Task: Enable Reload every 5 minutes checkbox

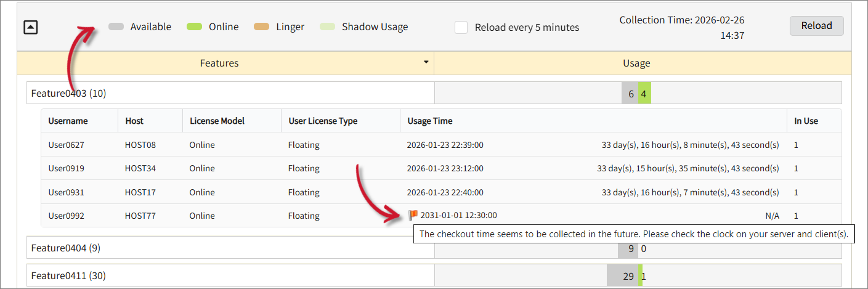Action: tap(461, 27)
